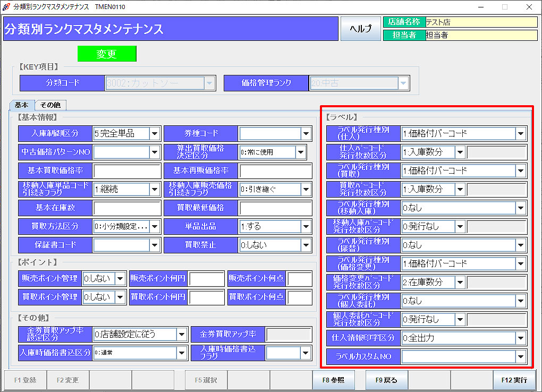Screen dimensions: 542x392
Task: Click the 基本買取価格率 input field
Action: point(126,171)
